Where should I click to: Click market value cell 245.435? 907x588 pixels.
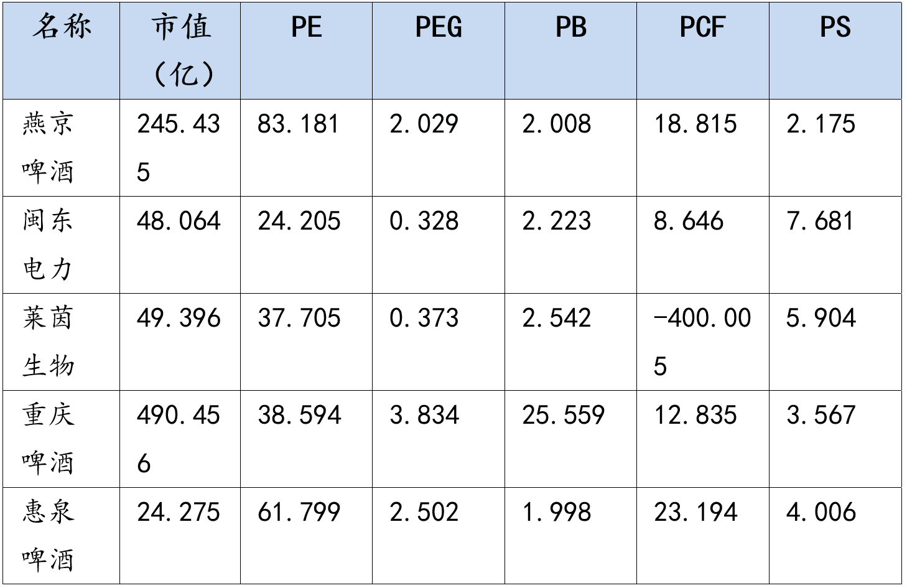click(179, 147)
